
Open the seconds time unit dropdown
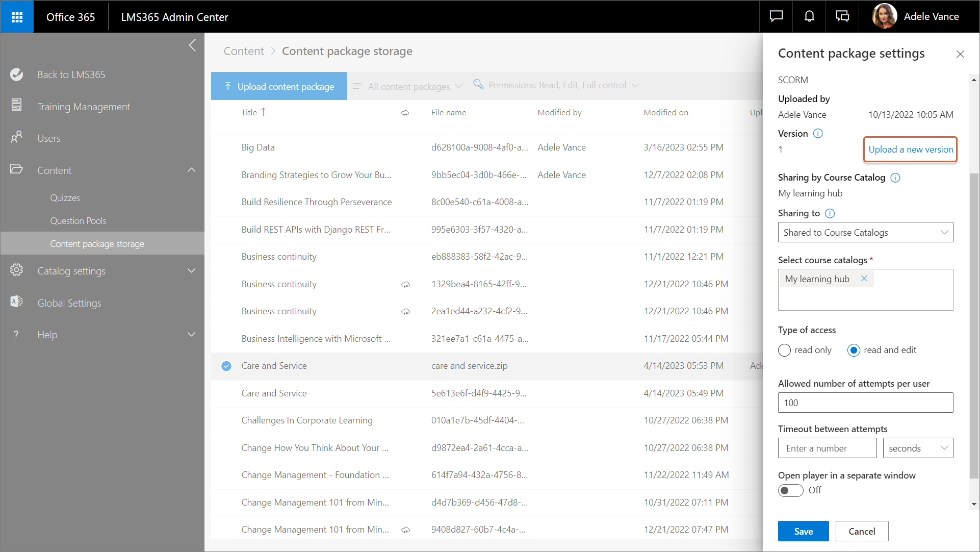[x=918, y=448]
